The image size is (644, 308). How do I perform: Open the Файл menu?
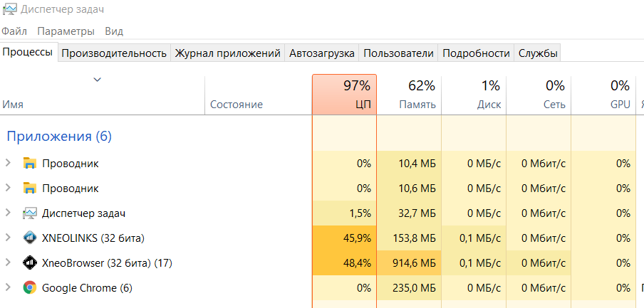click(14, 31)
